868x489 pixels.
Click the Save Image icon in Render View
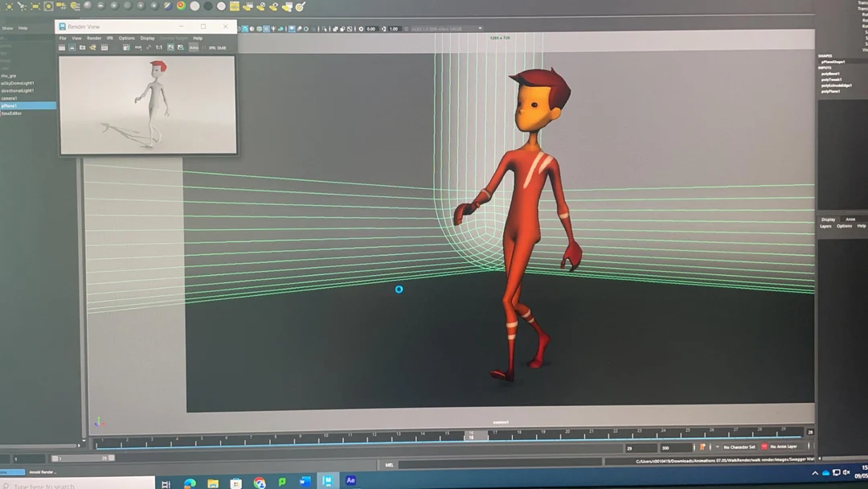coord(71,47)
